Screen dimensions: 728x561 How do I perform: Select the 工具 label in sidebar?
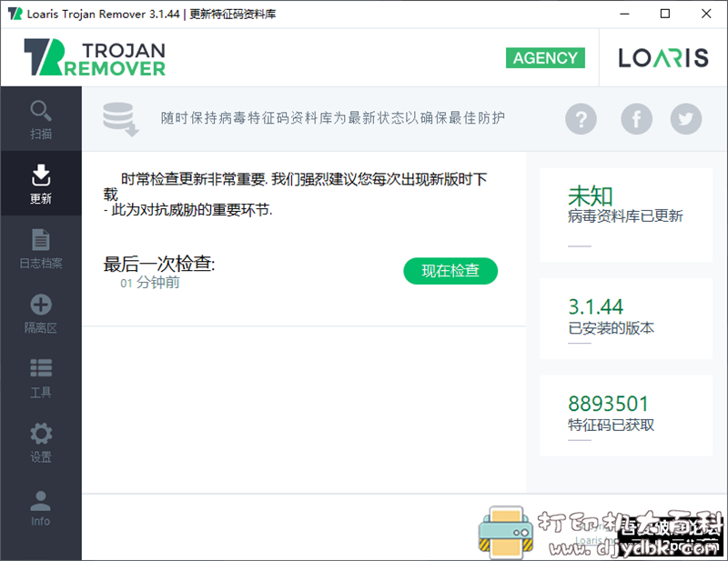point(41,393)
